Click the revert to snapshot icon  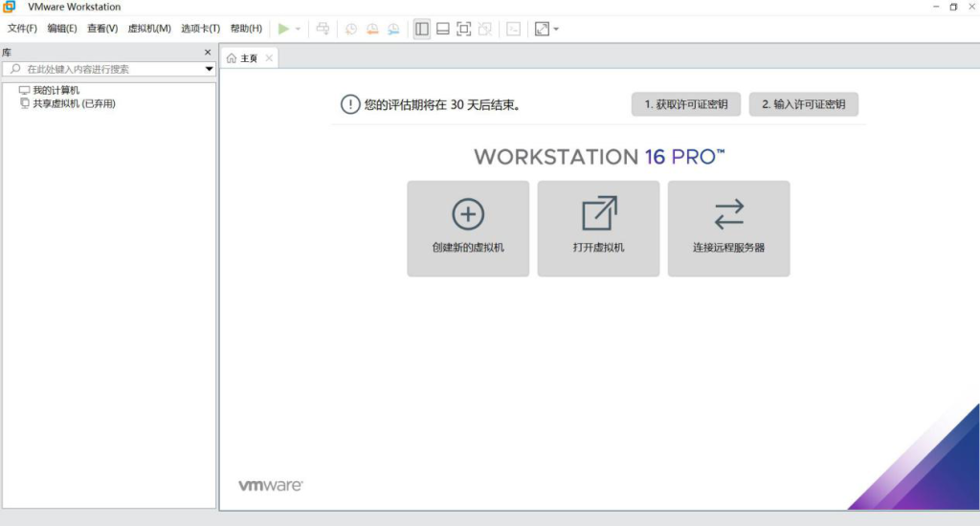[x=372, y=29]
